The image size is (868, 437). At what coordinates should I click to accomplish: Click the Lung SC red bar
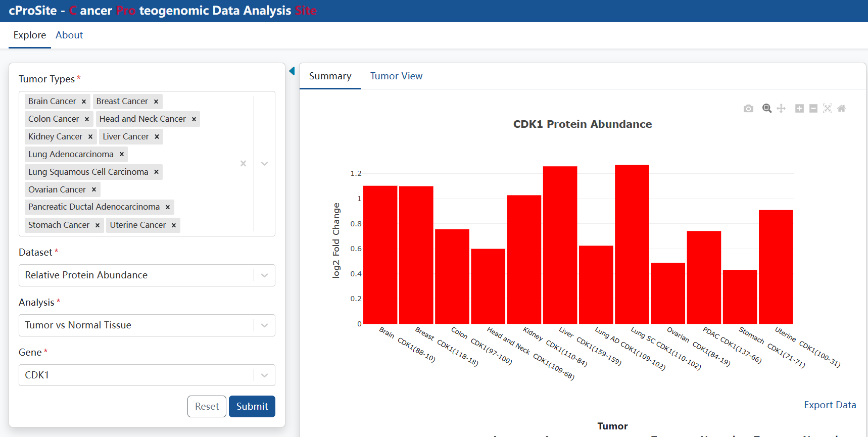(x=632, y=245)
